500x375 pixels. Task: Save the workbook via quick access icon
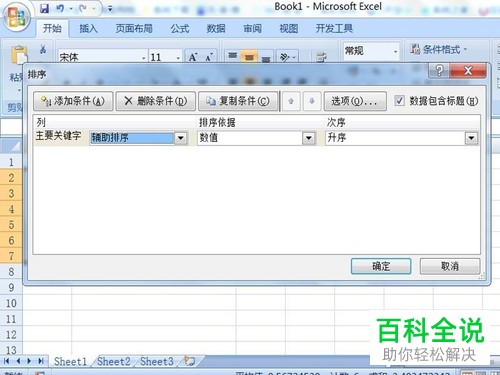pyautogui.click(x=44, y=8)
